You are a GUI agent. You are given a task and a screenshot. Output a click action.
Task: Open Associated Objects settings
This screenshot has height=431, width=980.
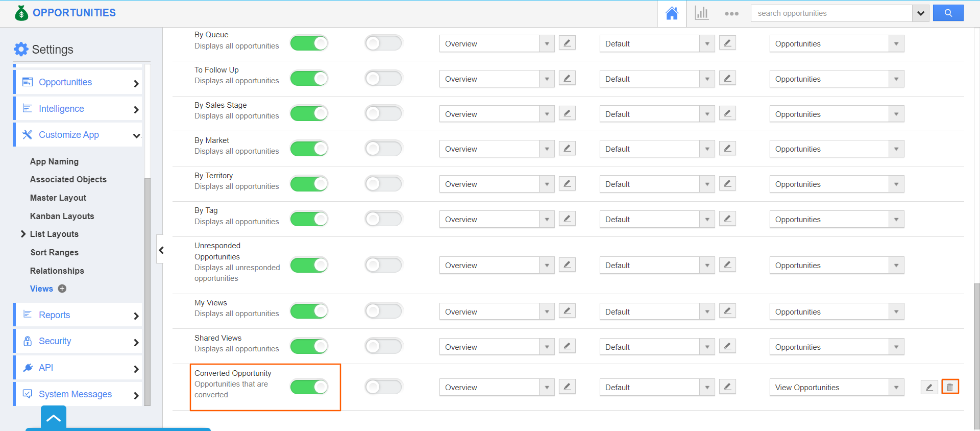[x=68, y=179]
